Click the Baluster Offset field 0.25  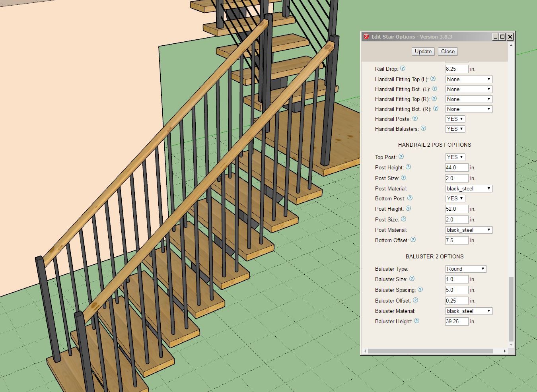(457, 301)
